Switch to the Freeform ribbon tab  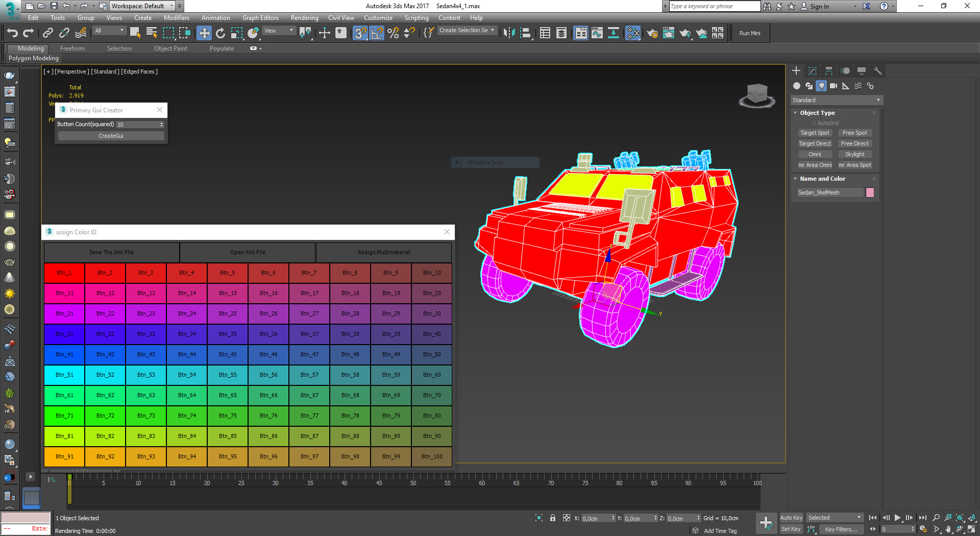point(72,48)
